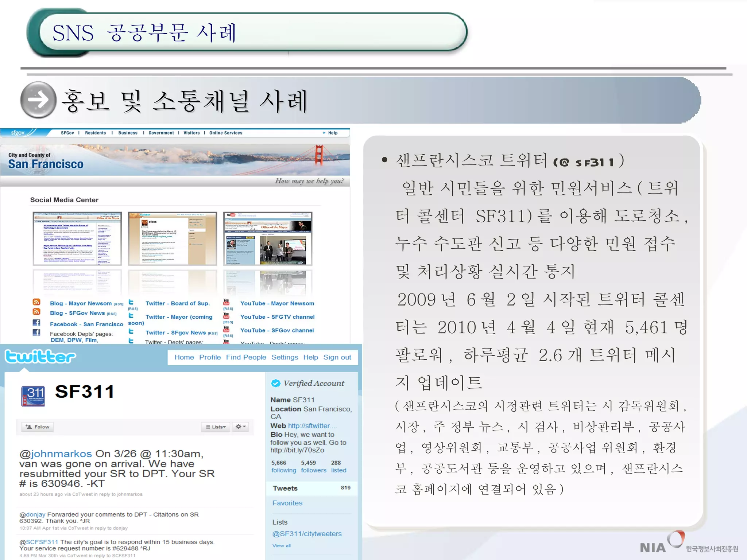Click the DEM department Facebook link

(x=57, y=340)
